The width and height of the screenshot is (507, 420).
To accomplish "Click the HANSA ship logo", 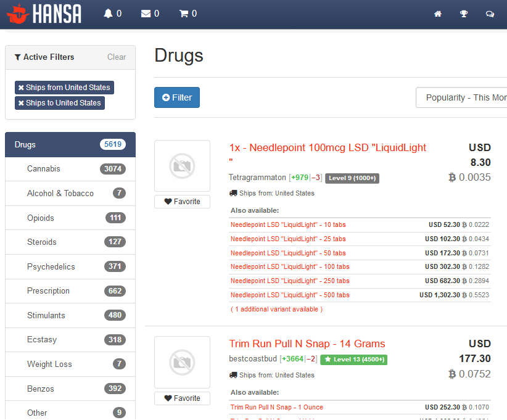I will point(44,14).
